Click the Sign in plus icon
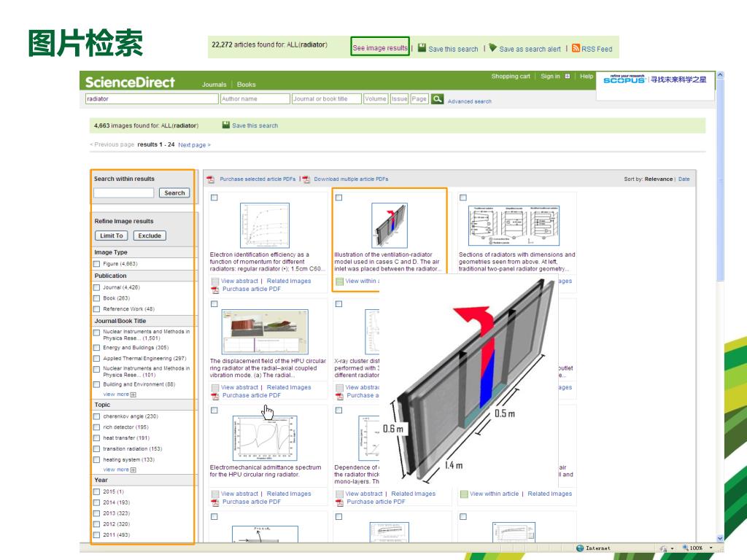Image resolution: width=747 pixels, height=560 pixels. click(x=568, y=76)
